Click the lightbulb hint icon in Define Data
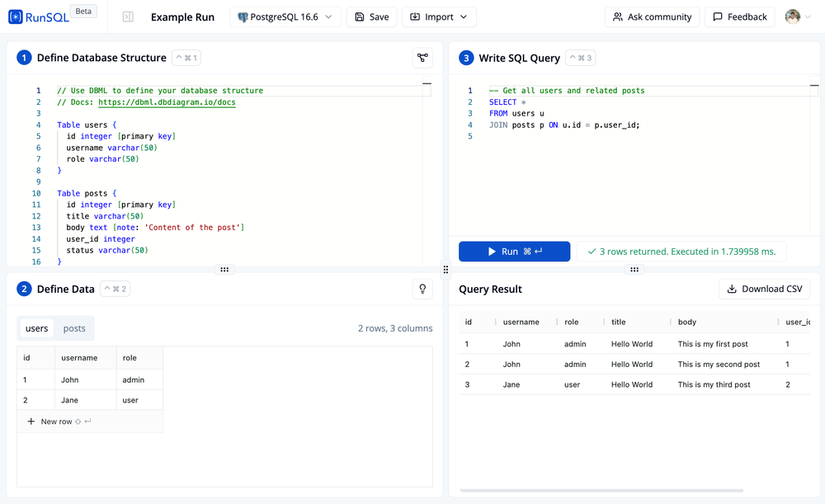Screen dimensions: 825x504 click(x=422, y=289)
